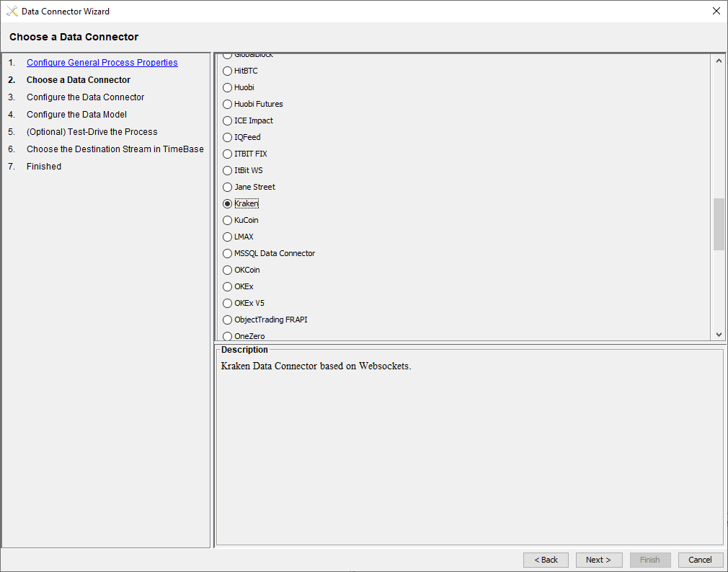
Task: Select the Kraken data connector
Action: tap(228, 203)
